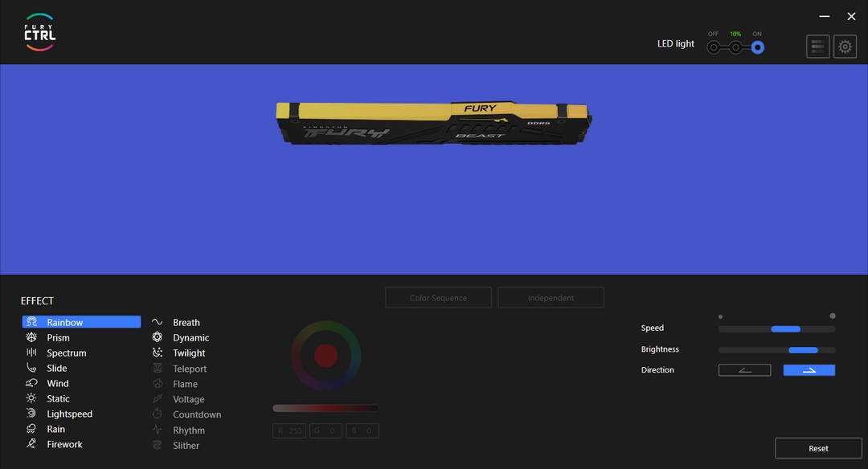
Task: Pick the Countdown effect label
Action: (x=197, y=414)
